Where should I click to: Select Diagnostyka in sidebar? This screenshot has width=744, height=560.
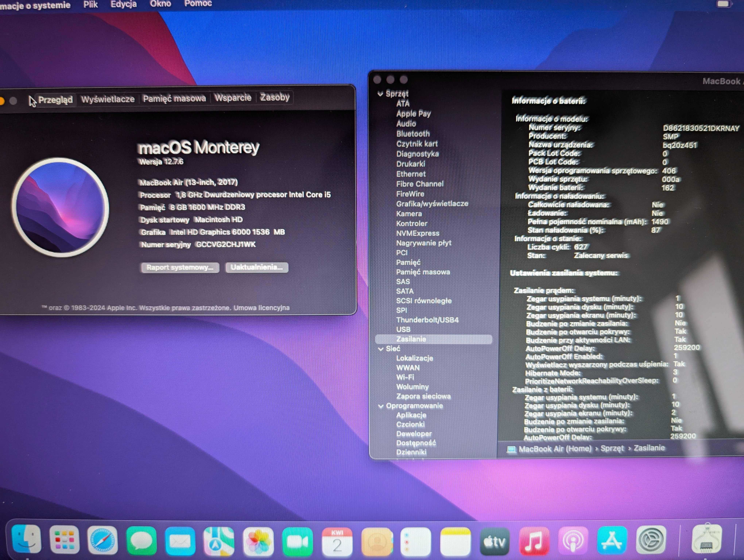[x=417, y=154]
